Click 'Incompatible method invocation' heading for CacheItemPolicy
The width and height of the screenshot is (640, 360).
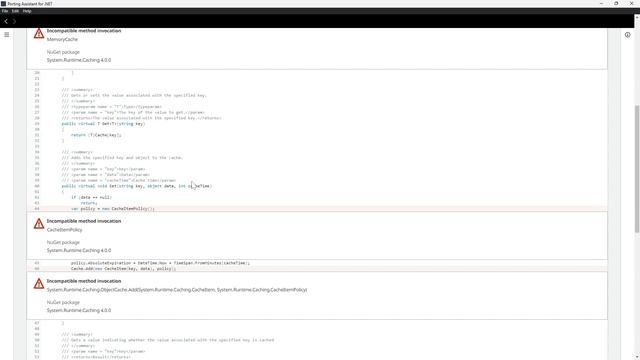pyautogui.click(x=84, y=221)
